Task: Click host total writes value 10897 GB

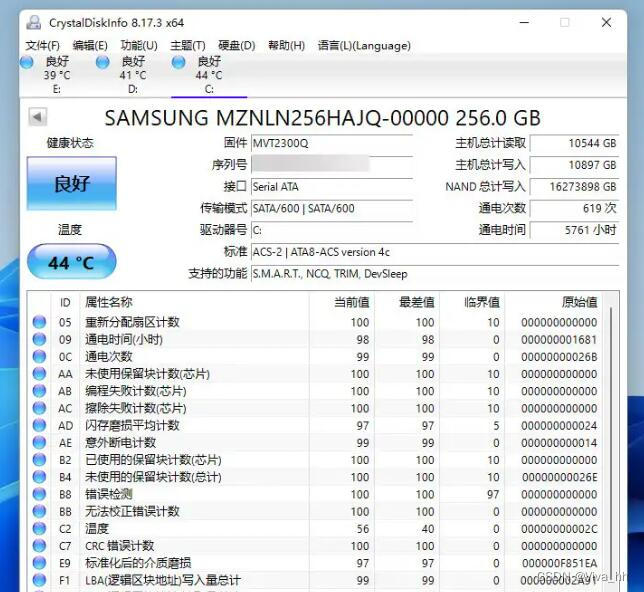Action: click(x=574, y=165)
